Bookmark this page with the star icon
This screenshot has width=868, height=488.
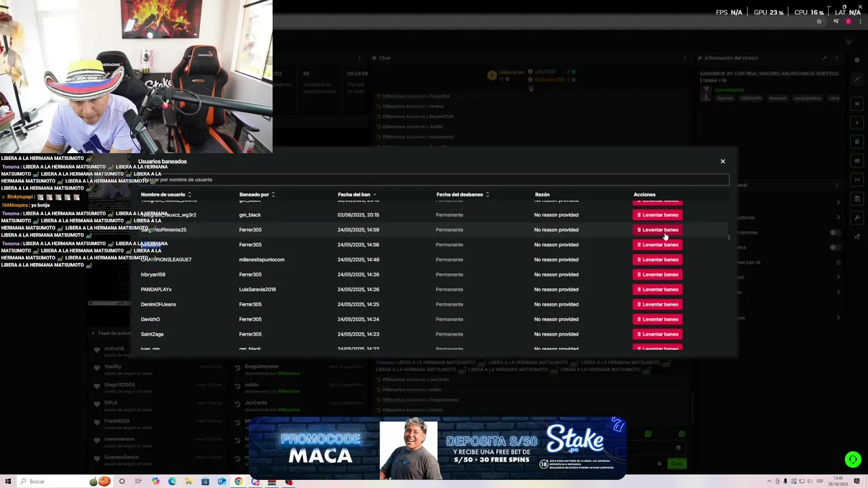[819, 22]
